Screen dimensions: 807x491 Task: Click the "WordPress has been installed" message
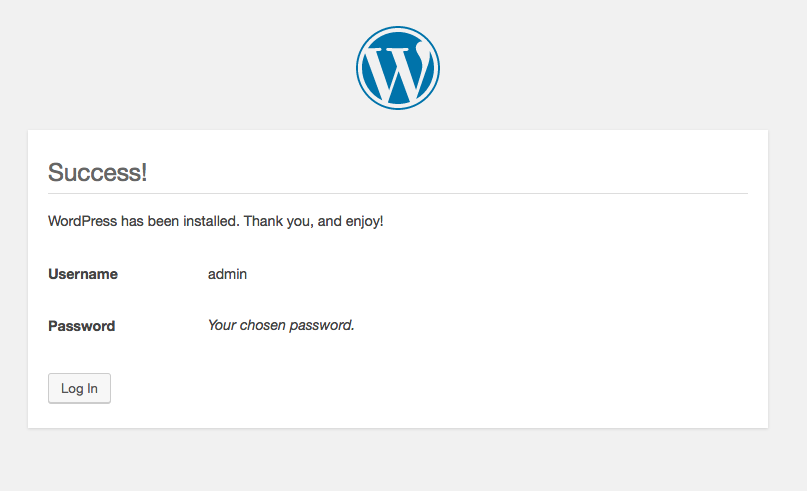215,221
